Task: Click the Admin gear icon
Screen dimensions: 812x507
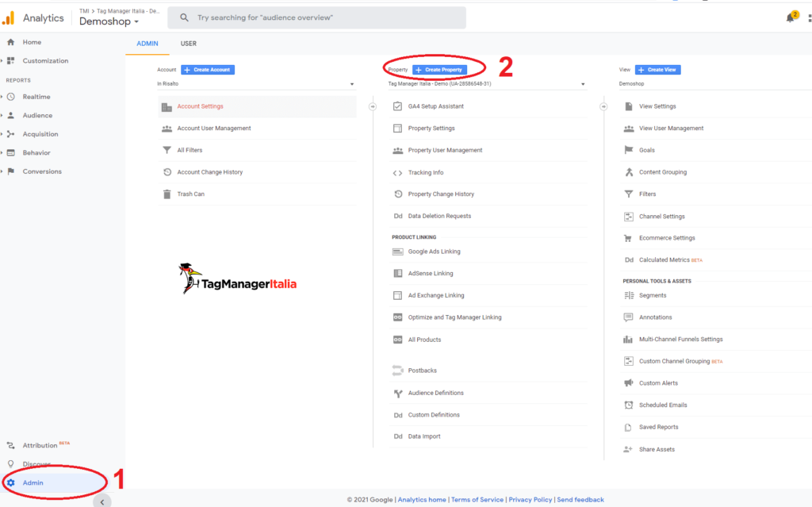Action: pos(11,482)
